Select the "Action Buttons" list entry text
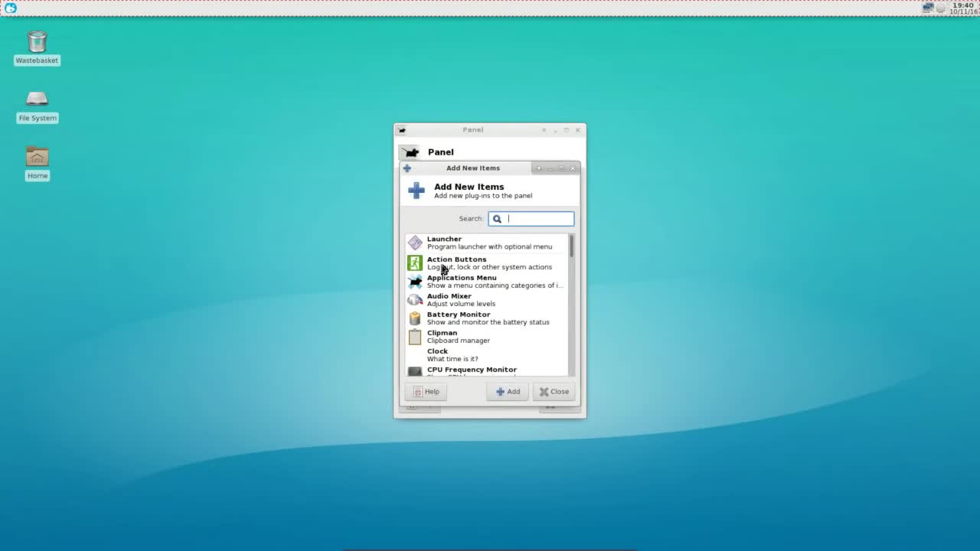This screenshot has height=551, width=980. coord(456,259)
